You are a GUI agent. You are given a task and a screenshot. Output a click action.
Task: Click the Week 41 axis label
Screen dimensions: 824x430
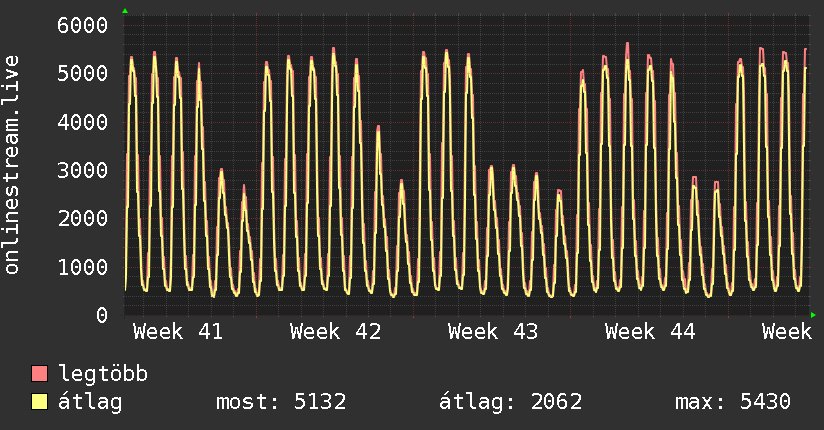tap(178, 332)
